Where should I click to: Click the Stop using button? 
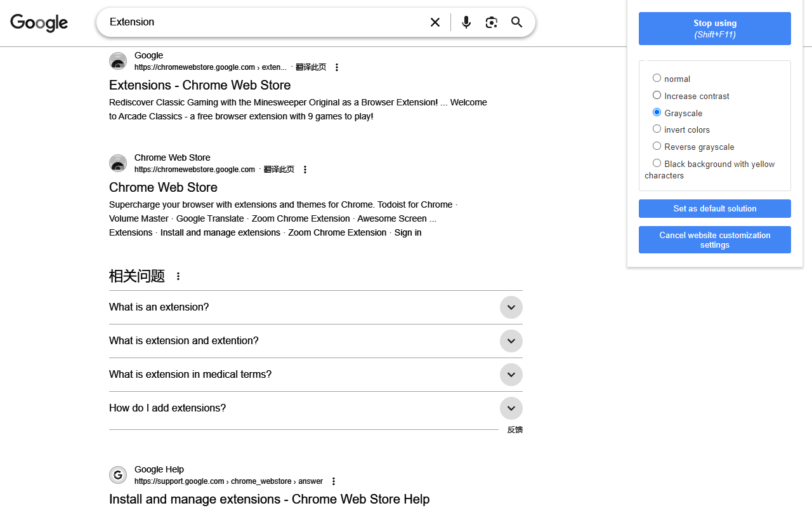click(x=714, y=29)
